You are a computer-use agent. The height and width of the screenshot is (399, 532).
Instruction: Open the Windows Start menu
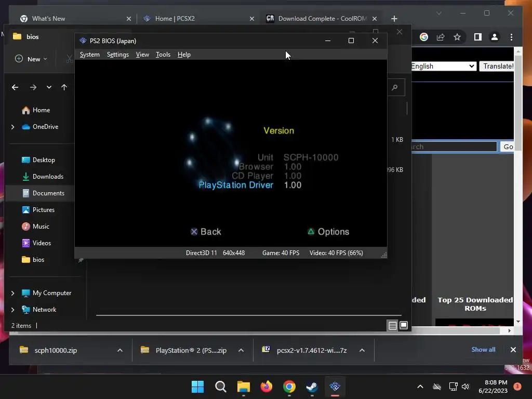[197, 387]
